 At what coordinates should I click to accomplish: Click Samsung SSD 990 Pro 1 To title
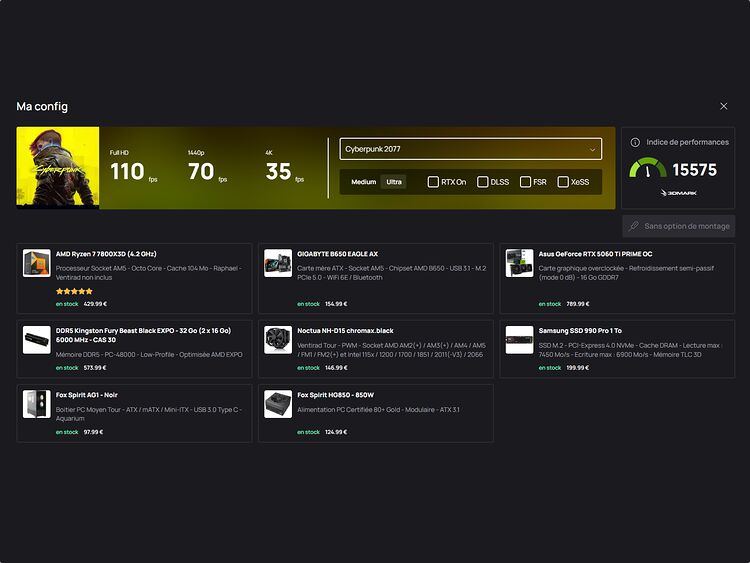tap(580, 331)
